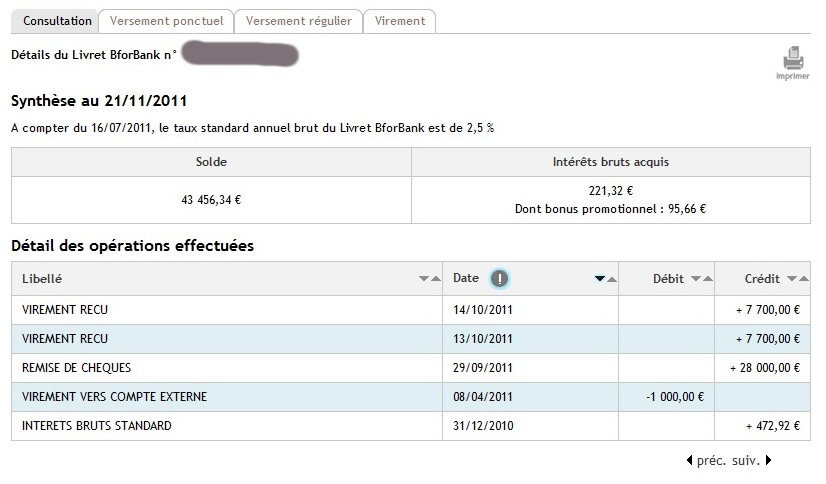The height and width of the screenshot is (484, 826).
Task: Click the + 7 700,00 € credit for 14/10/2011
Action: coord(768,310)
